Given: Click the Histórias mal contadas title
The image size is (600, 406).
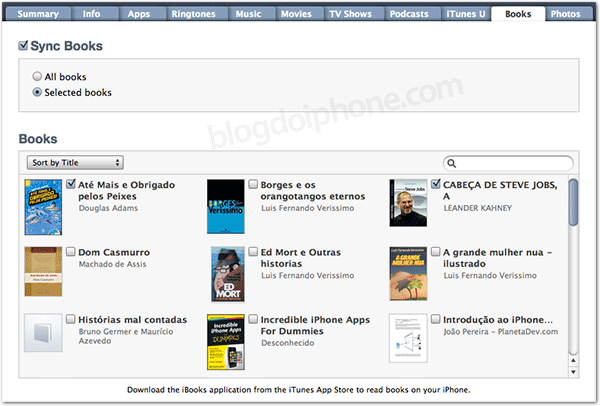Looking at the screenshot, I should [x=133, y=320].
